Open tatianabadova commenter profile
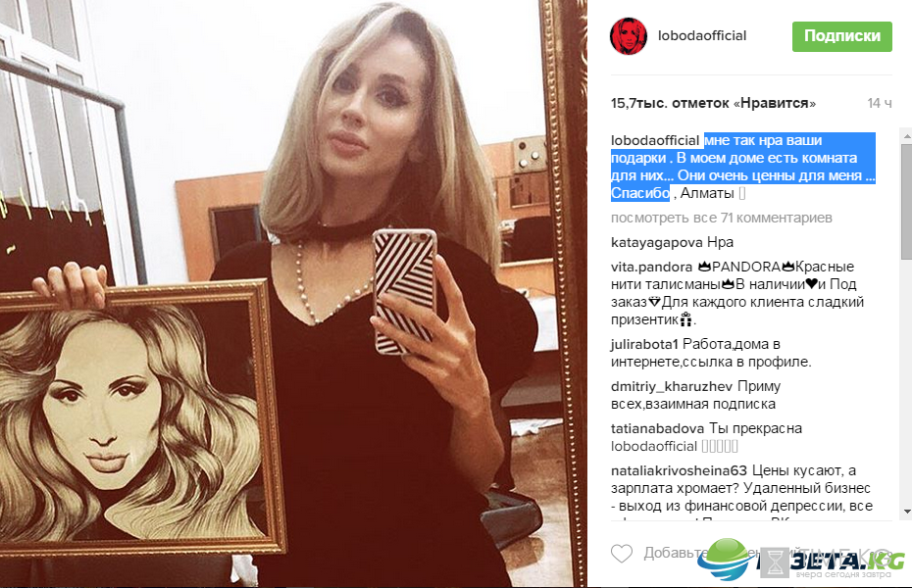The width and height of the screenshot is (912, 588). 657,429
